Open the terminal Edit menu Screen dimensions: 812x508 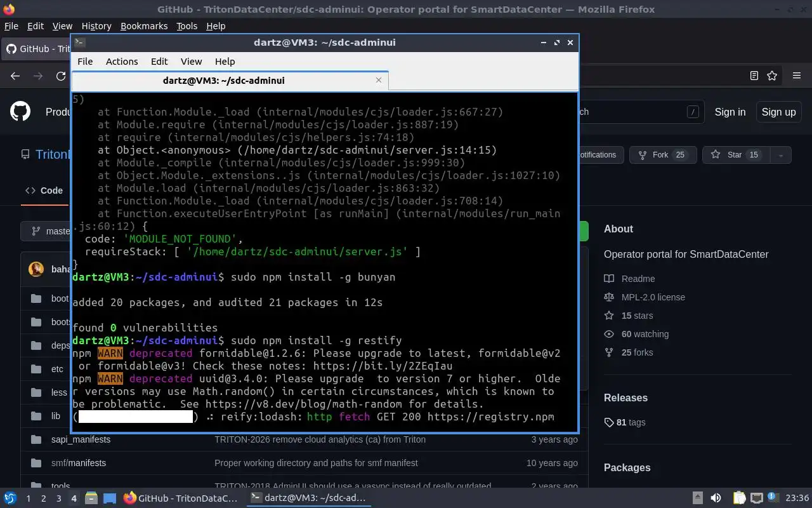(x=159, y=62)
